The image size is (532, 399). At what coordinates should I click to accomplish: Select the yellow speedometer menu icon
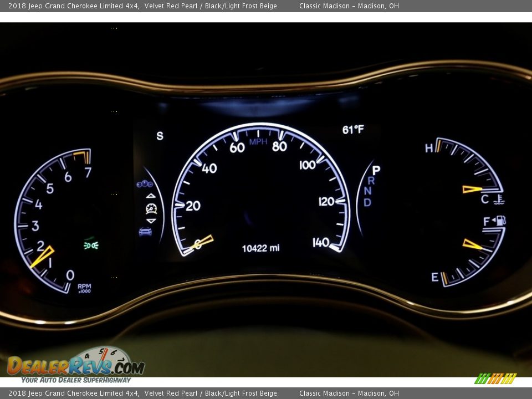tap(151, 208)
